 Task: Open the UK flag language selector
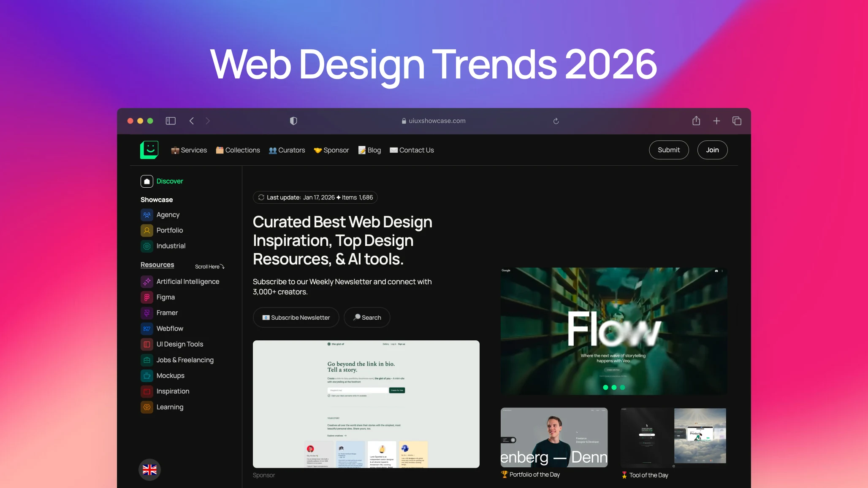[149, 469]
